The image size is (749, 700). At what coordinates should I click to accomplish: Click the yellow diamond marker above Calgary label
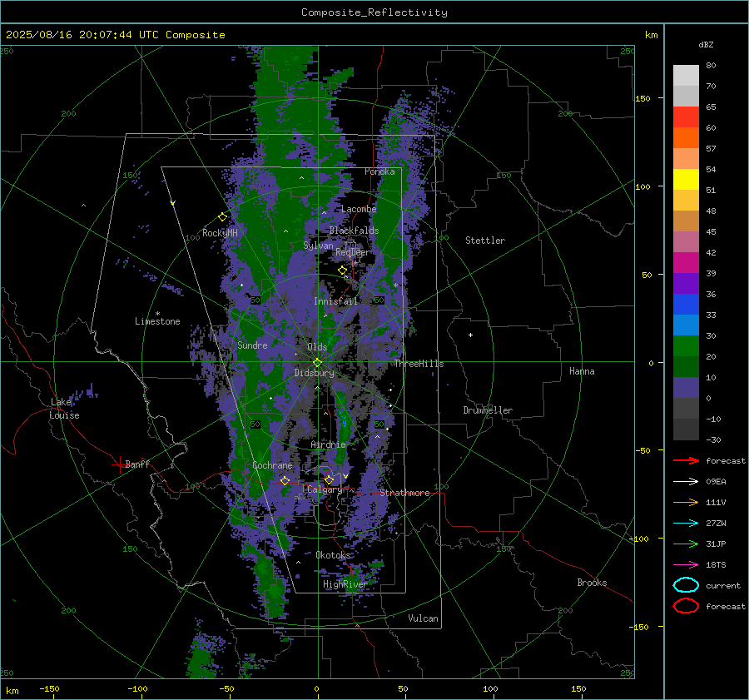(329, 479)
